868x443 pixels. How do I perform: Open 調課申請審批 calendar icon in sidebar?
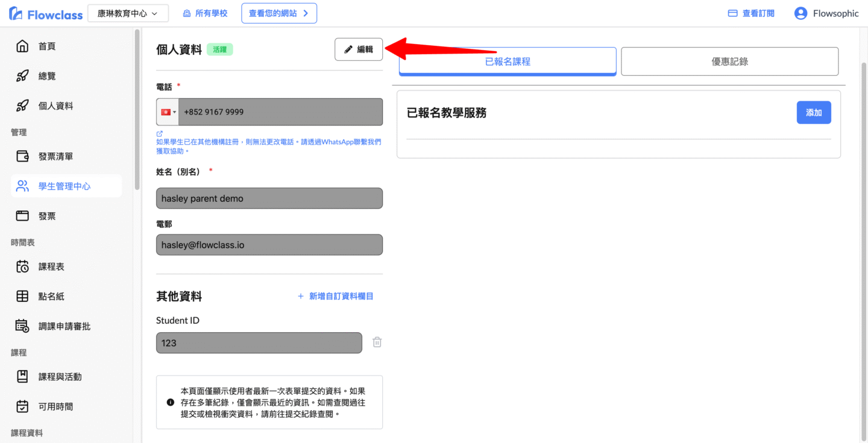(x=22, y=326)
